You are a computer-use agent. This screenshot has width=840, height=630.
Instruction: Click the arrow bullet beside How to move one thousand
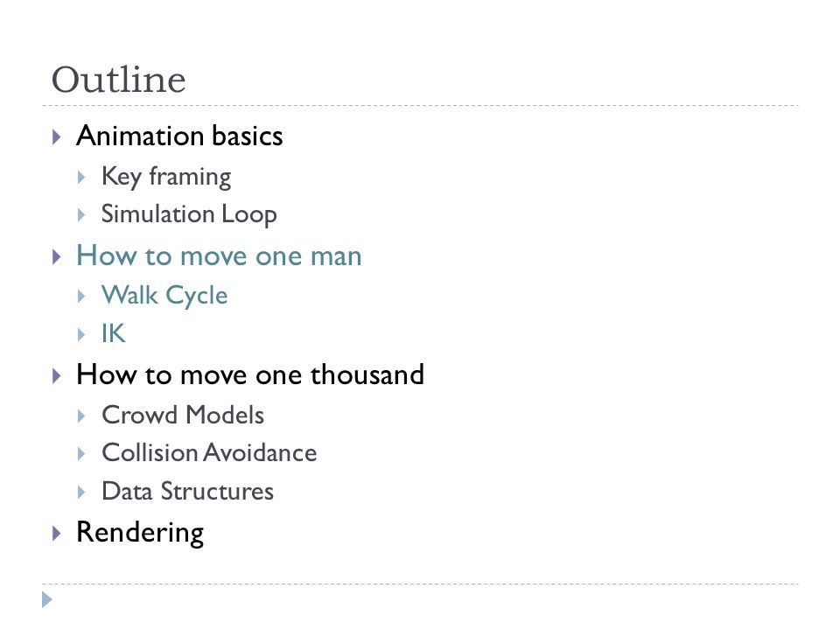(56, 376)
